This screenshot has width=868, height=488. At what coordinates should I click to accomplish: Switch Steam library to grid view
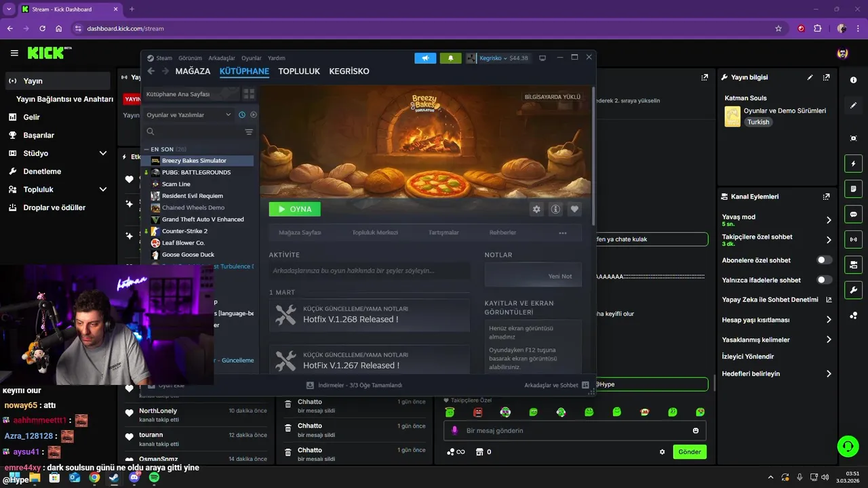(x=249, y=94)
